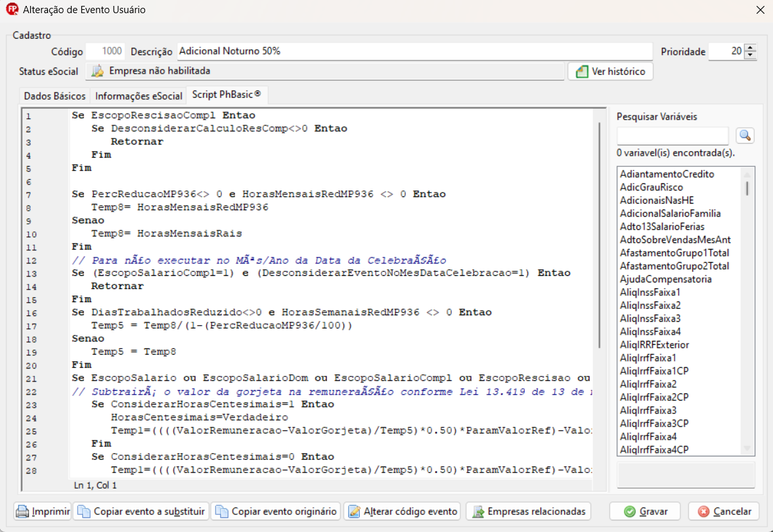This screenshot has height=532, width=773.
Task: Select variable AdicionalSalarioFamilia
Action: click(670, 213)
